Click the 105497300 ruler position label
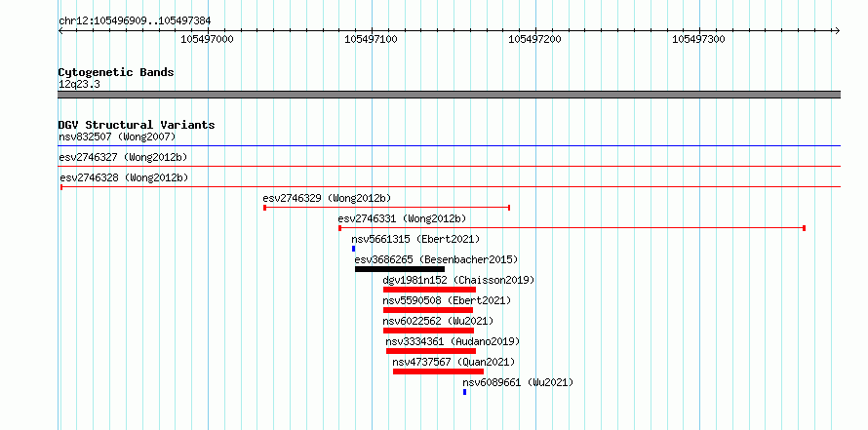Image resolution: width=868 pixels, height=430 pixels. coord(698,39)
